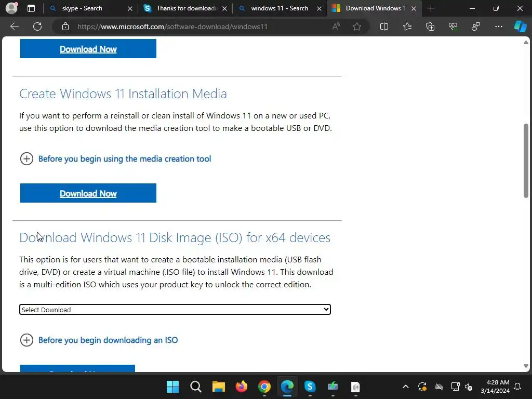Click the microsoft.com address bar URL
The height and width of the screenshot is (399, 532).
point(172,26)
